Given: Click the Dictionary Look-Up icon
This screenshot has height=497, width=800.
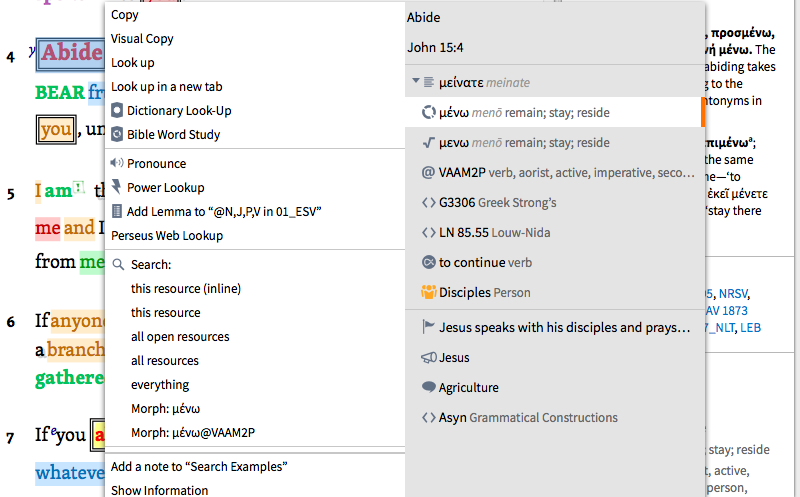Looking at the screenshot, I should coord(118,111).
